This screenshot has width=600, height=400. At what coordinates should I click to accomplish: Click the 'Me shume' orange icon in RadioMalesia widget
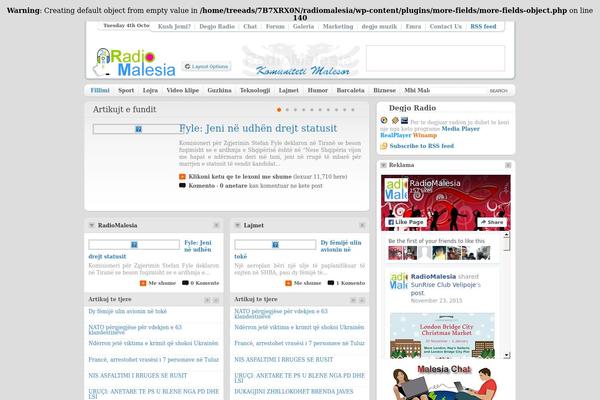click(143, 283)
